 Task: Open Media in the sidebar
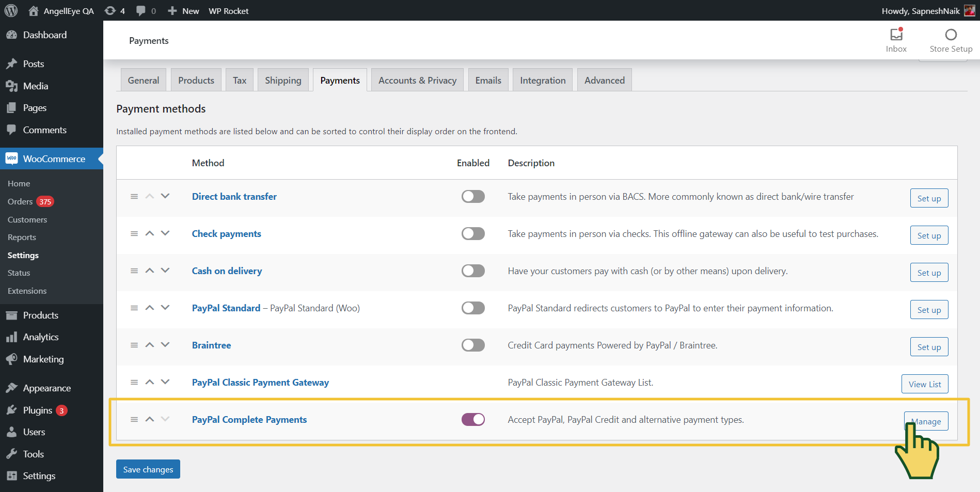(52, 86)
